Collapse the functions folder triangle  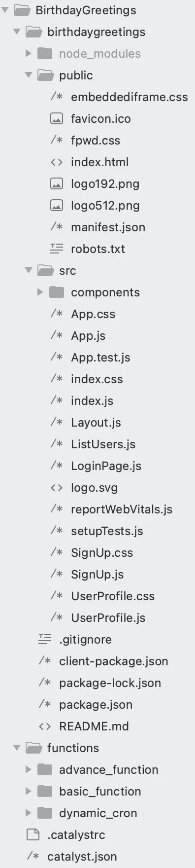coord(17,748)
